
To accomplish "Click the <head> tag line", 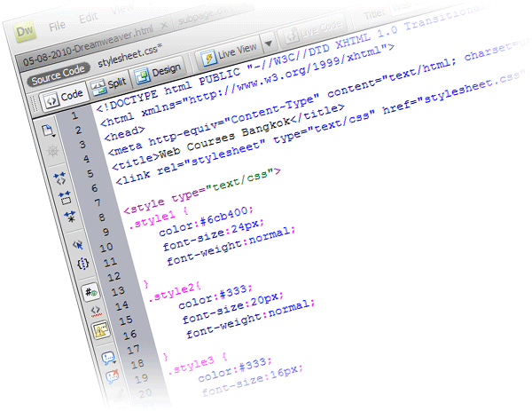I will coord(124,134).
